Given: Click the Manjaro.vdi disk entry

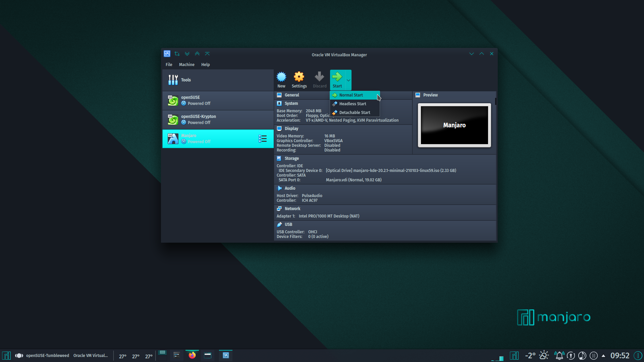Looking at the screenshot, I should tap(354, 180).
